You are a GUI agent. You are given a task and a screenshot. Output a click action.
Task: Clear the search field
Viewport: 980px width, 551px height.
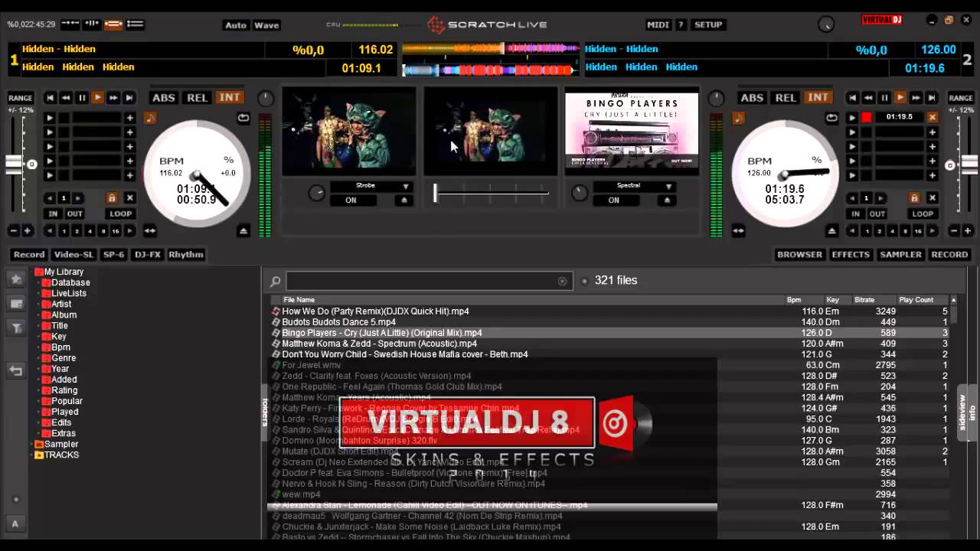point(562,281)
